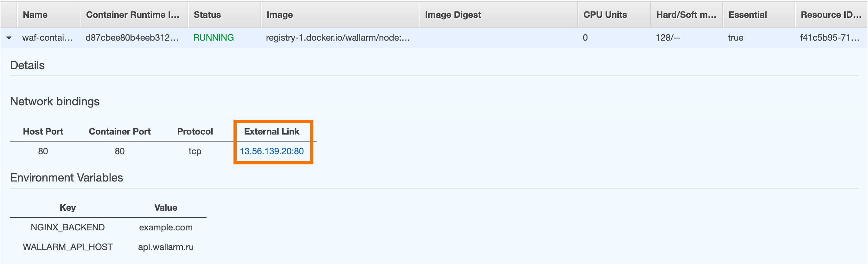Click the tcp protocol value
The image size is (868, 264).
[195, 151]
